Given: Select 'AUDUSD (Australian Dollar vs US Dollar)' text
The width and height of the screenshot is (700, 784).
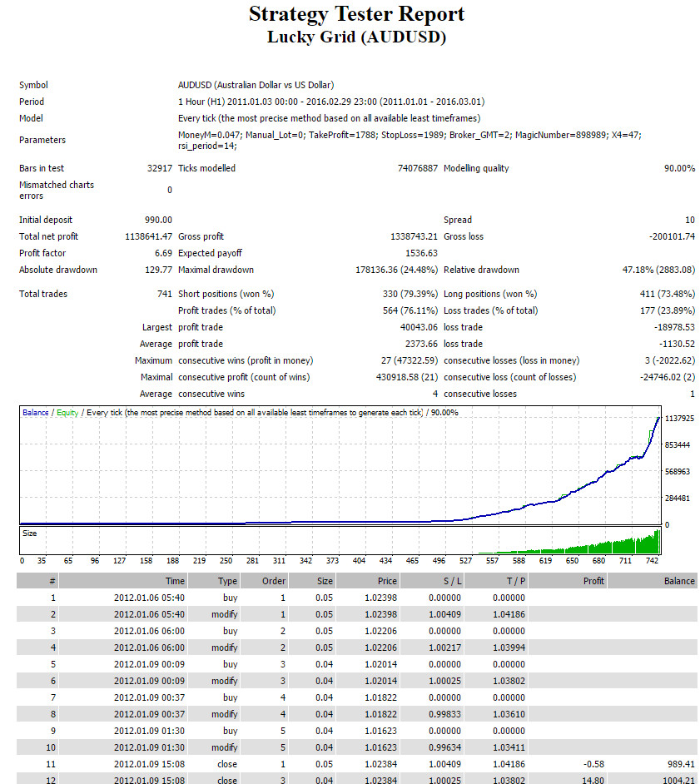Looking at the screenshot, I should 256,85.
